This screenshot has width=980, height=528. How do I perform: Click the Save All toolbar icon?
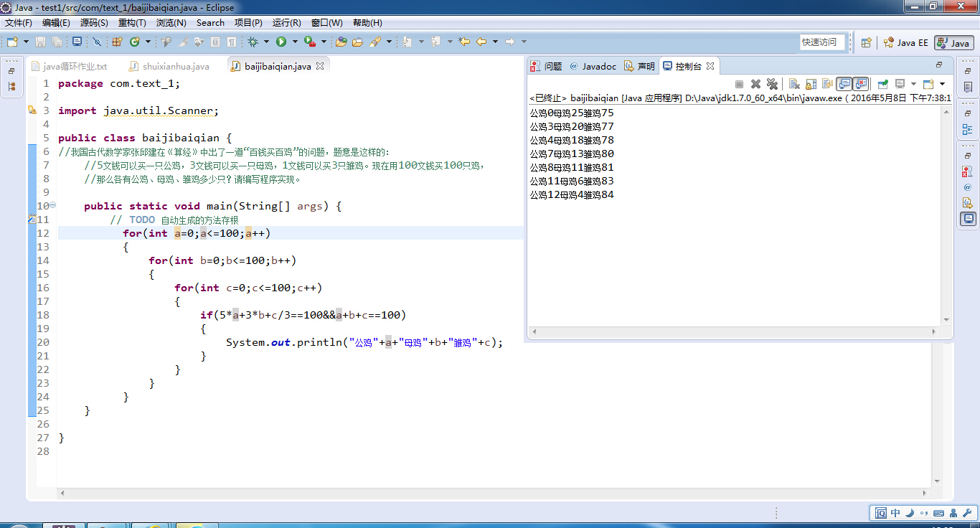[57, 42]
